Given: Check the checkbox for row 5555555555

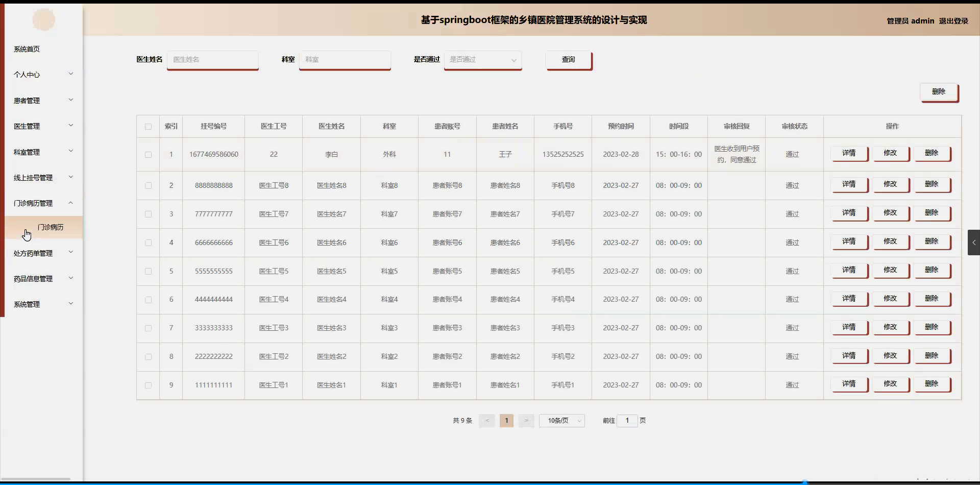Looking at the screenshot, I should (x=148, y=272).
